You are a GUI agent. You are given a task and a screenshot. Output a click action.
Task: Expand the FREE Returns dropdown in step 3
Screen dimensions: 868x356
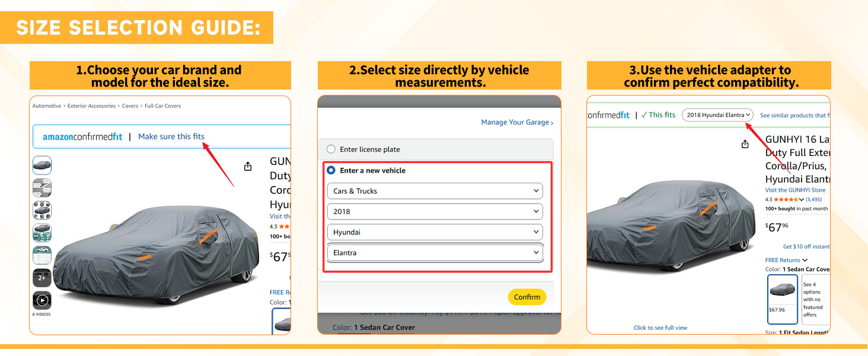[x=786, y=260]
